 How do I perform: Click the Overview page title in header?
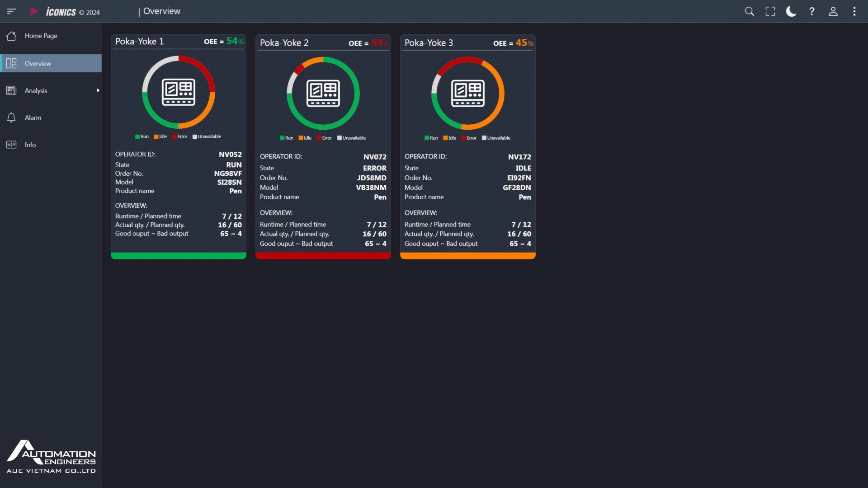(162, 11)
